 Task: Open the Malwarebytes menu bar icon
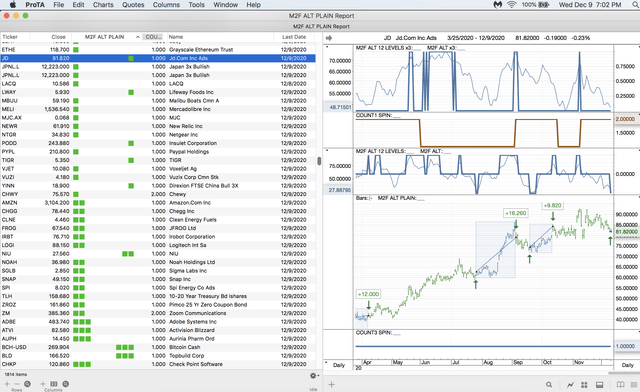[498, 5]
